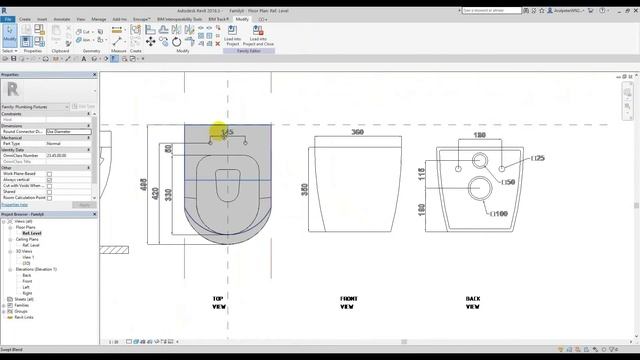The image size is (640, 360).
Task: Click the Offset tool icon in Modify panel
Action: tap(164, 29)
